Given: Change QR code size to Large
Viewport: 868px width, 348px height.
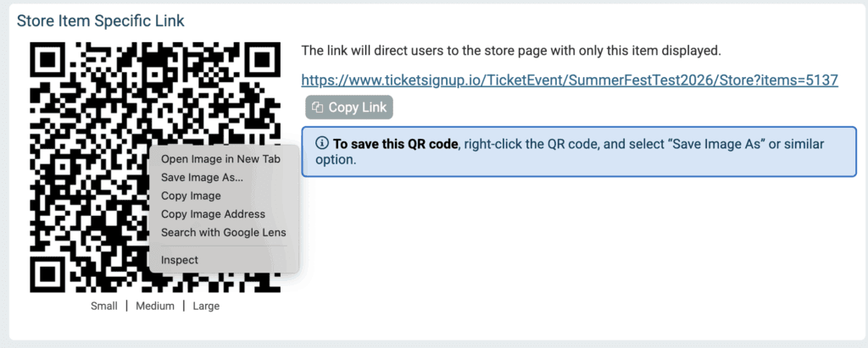Looking at the screenshot, I should tap(206, 306).
